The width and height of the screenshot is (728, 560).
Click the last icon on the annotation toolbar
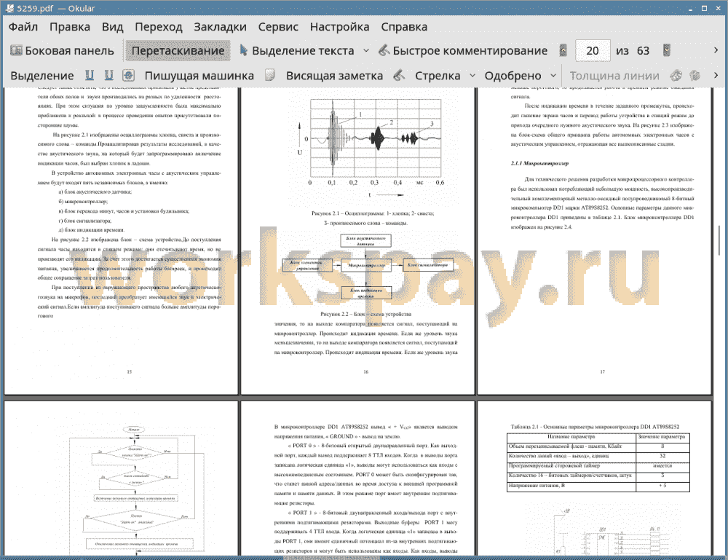(695, 75)
